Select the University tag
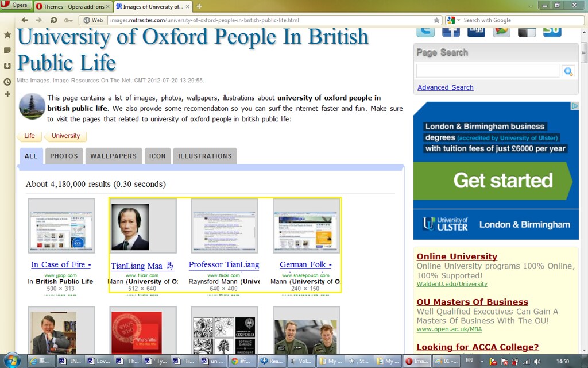 click(65, 136)
